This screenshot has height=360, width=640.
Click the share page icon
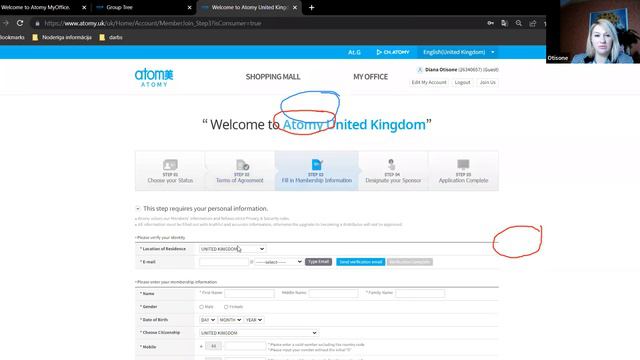[533, 23]
